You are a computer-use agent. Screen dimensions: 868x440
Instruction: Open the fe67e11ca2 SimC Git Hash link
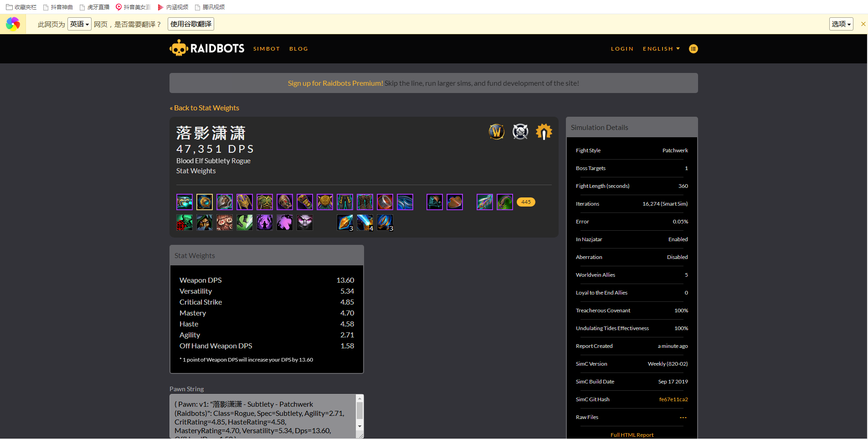coord(673,399)
